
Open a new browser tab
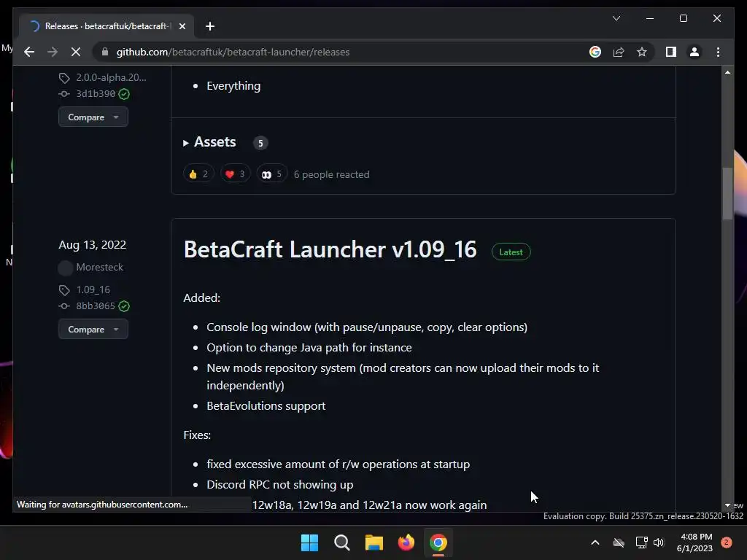[x=210, y=26]
